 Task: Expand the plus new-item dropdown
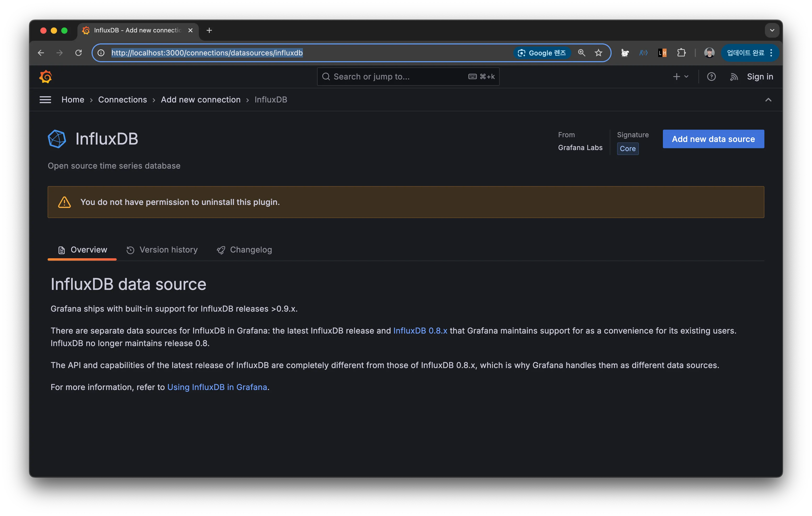680,77
